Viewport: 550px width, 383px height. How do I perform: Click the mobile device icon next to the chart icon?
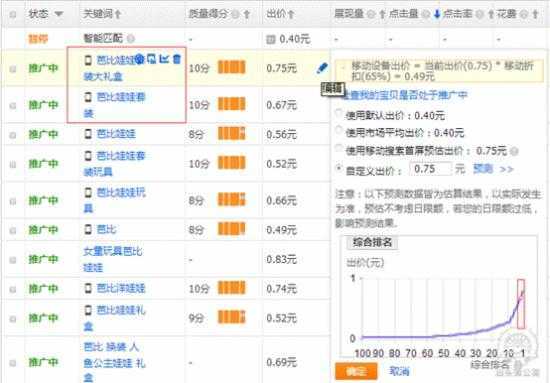click(152, 59)
